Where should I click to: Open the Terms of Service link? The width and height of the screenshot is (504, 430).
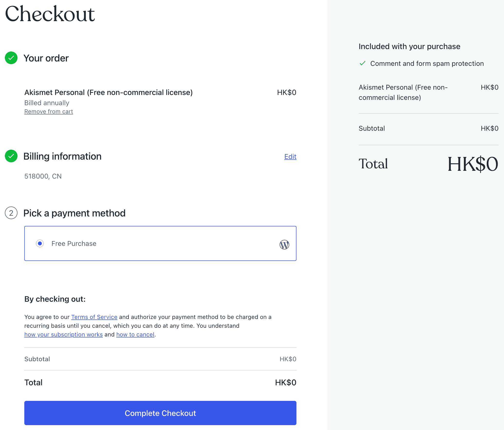pyautogui.click(x=94, y=317)
